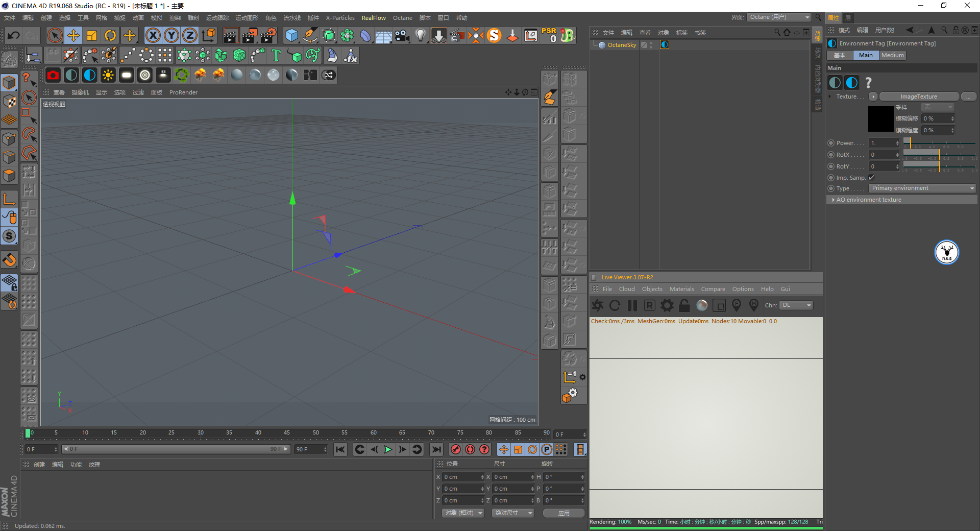Click the Live Viewer lock resolution icon

point(684,305)
